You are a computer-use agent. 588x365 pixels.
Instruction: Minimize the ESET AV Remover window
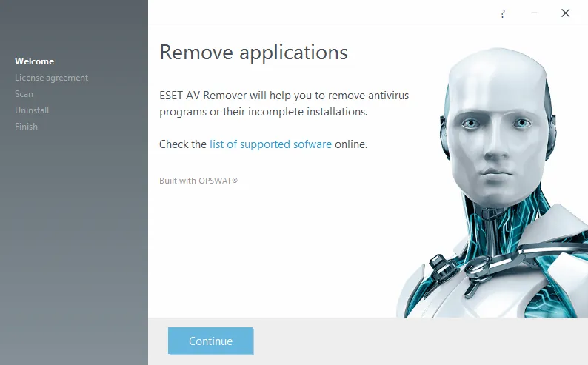[535, 13]
